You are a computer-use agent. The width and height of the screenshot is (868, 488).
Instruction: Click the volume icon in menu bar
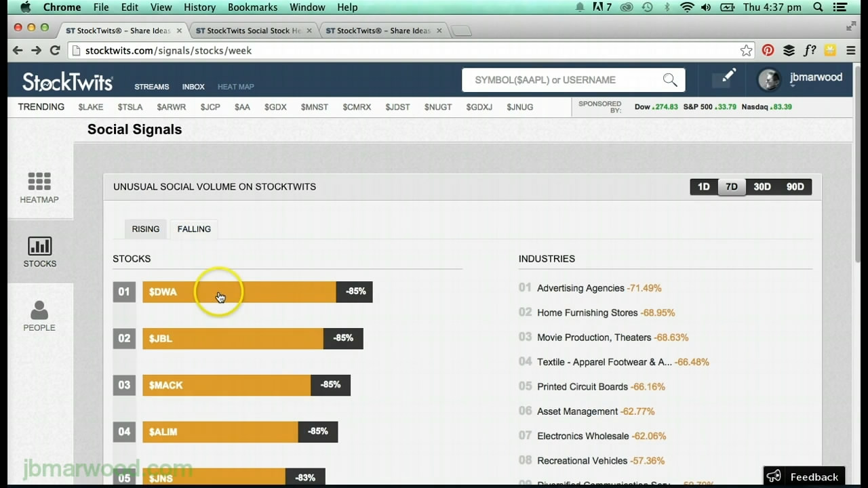tap(706, 7)
